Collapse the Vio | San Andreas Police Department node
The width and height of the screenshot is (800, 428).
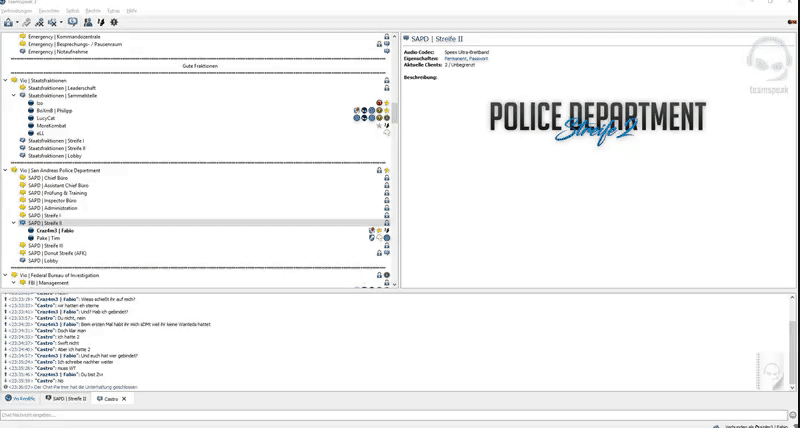coord(6,170)
